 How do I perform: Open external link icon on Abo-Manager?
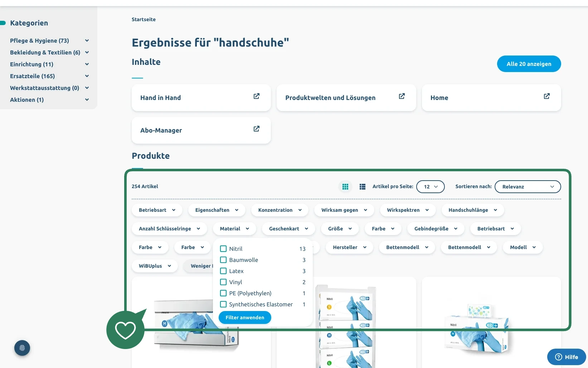point(257,129)
